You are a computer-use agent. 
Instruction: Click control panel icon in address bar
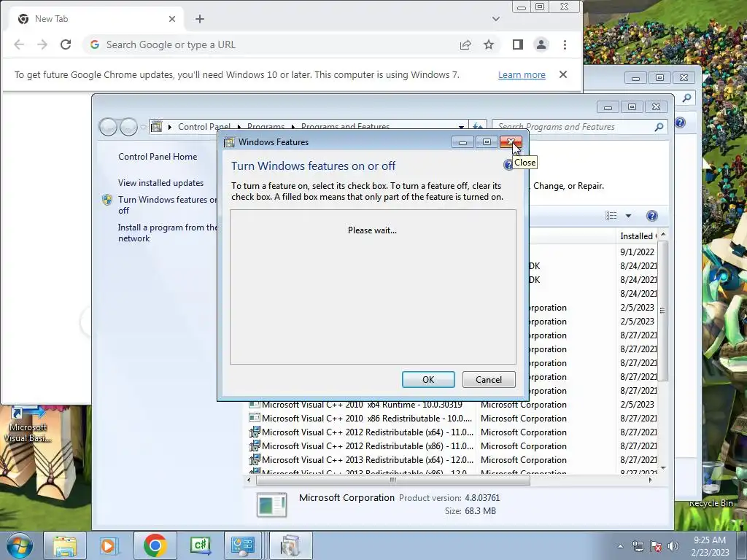click(156, 127)
